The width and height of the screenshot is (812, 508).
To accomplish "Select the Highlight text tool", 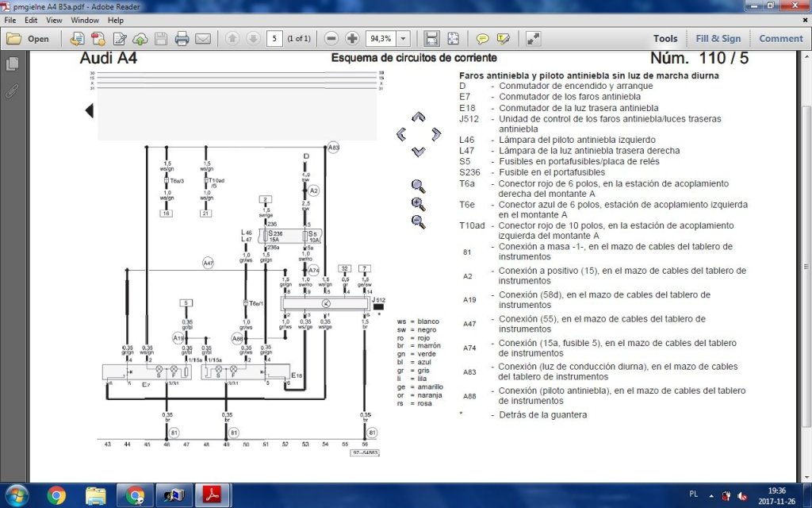I will coord(504,39).
